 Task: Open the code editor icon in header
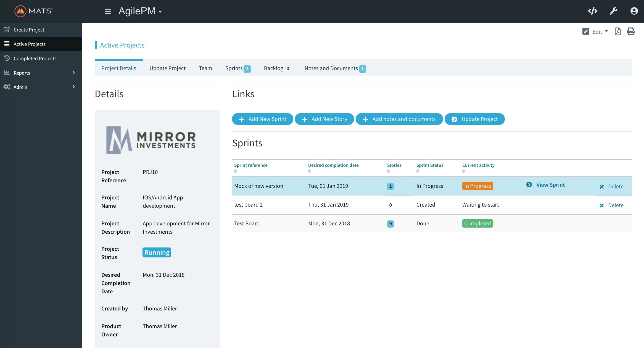click(x=593, y=11)
